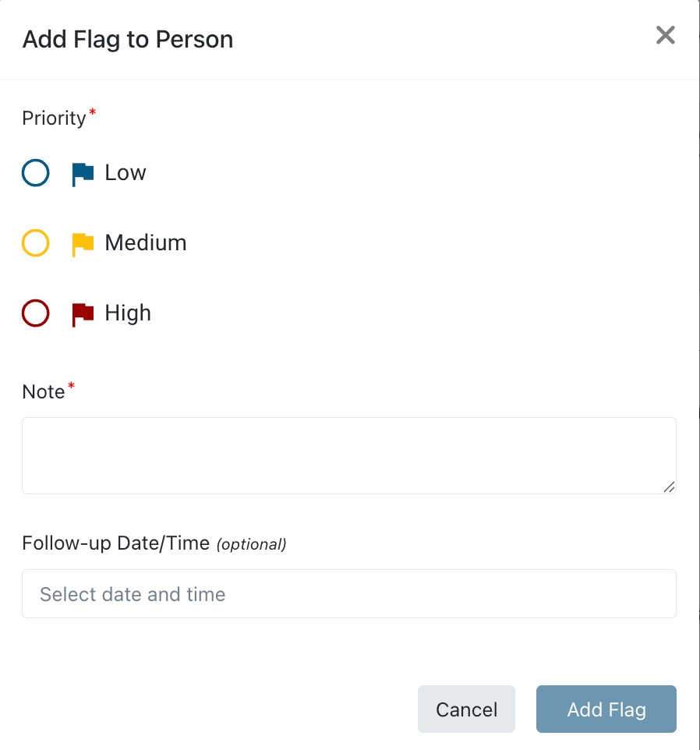Click the Follow-up Date/Time label
Viewport: 700px width, 750px height.
pyautogui.click(x=116, y=543)
